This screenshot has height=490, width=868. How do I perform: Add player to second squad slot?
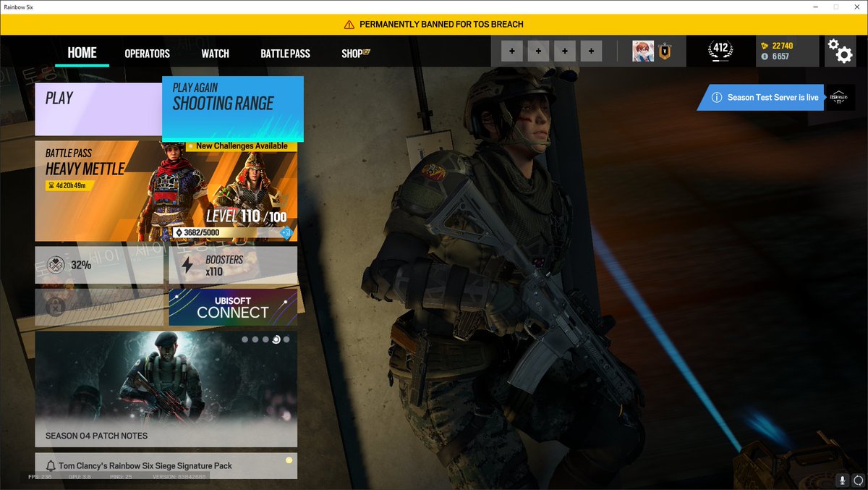click(x=539, y=51)
